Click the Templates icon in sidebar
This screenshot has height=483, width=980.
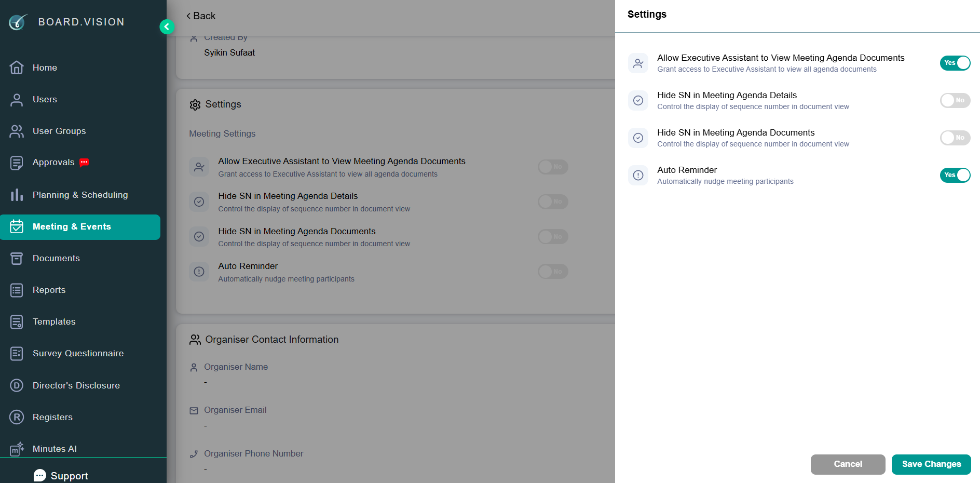17,322
